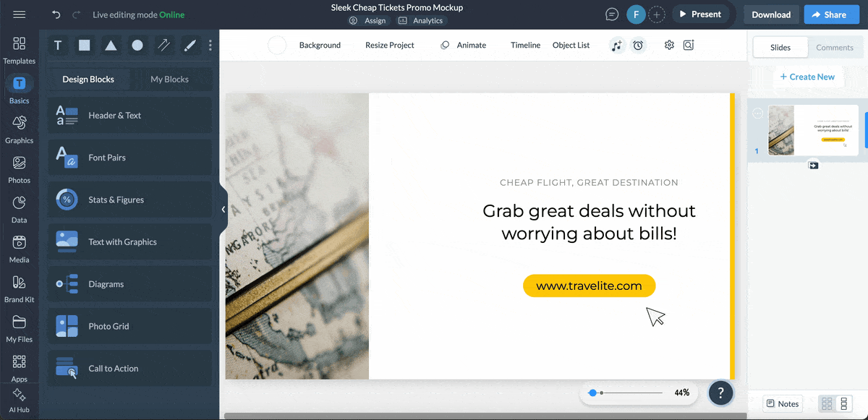Switch to the My Blocks tab
The image size is (868, 420).
(x=169, y=80)
